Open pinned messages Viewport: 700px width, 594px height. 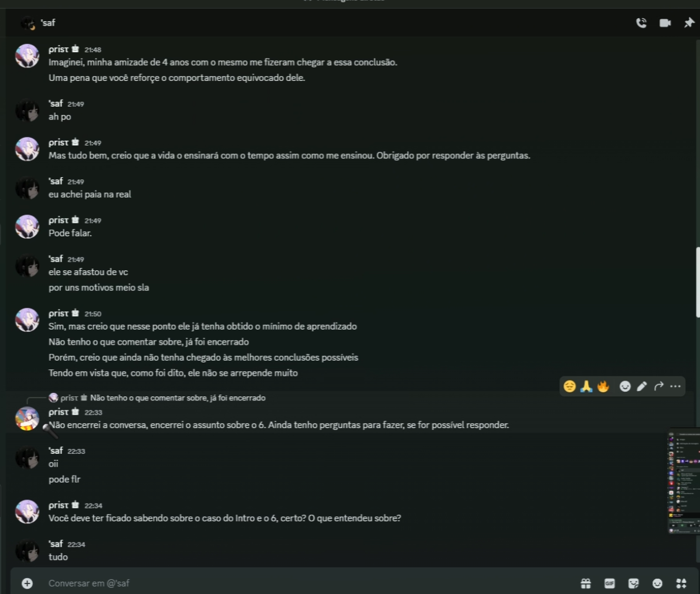point(689,23)
